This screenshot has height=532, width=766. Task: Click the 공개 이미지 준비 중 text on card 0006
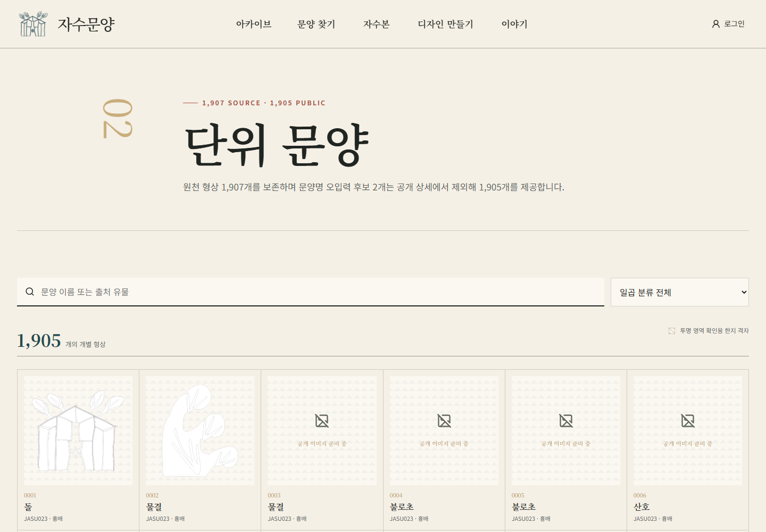(x=688, y=444)
